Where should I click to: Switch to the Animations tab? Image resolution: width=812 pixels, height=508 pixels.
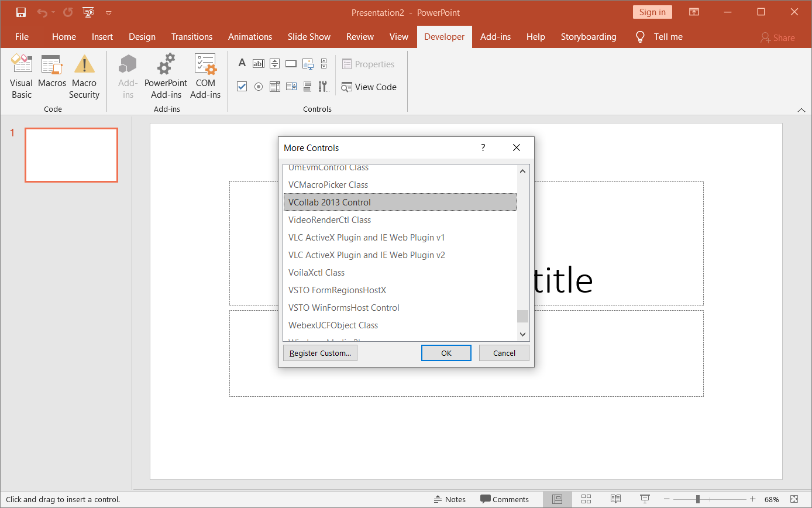tap(250, 36)
